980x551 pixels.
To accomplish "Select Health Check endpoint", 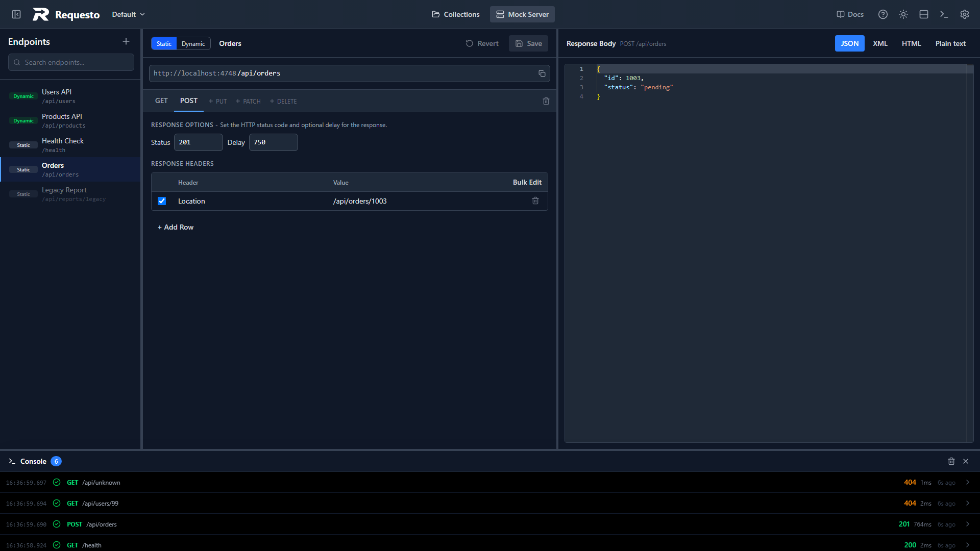I will click(x=70, y=145).
